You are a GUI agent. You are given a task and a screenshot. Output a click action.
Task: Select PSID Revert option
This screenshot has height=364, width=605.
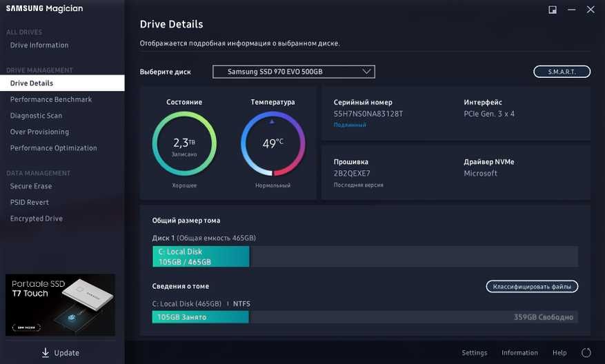(x=30, y=202)
